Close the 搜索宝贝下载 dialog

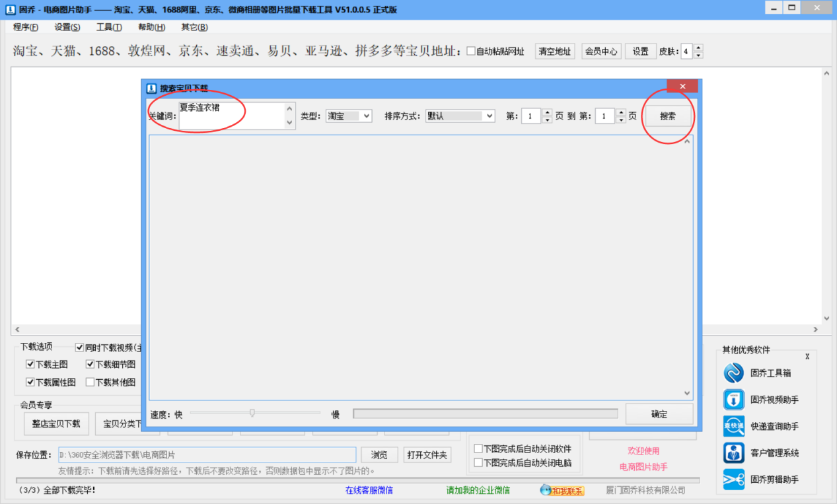pos(682,87)
